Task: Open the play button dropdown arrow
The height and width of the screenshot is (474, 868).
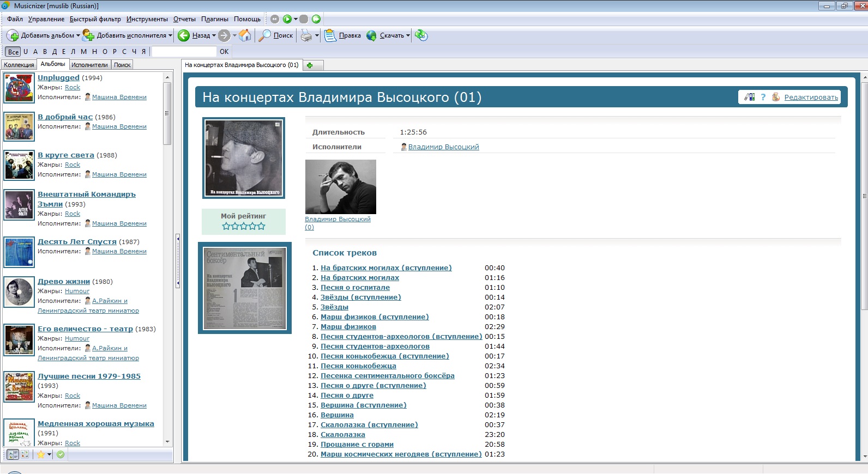Action: 296,19
